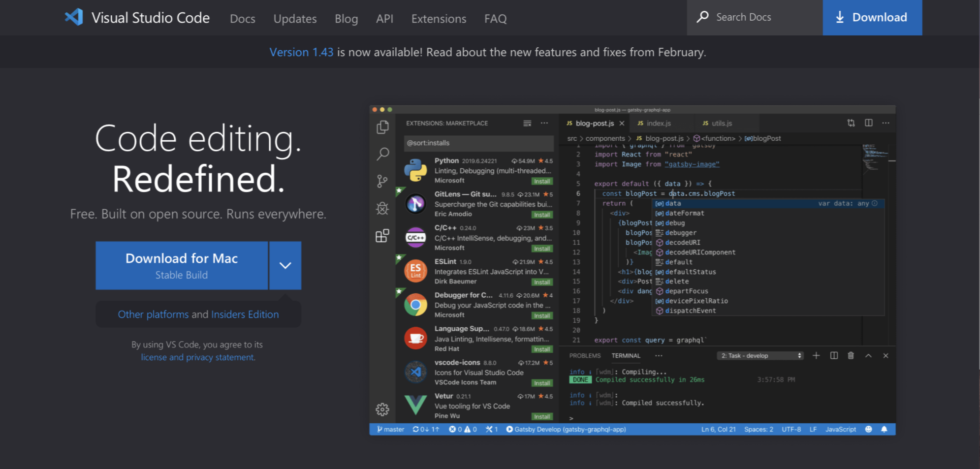Click the Search Docs input field
This screenshot has width=980, height=469.
(755, 17)
